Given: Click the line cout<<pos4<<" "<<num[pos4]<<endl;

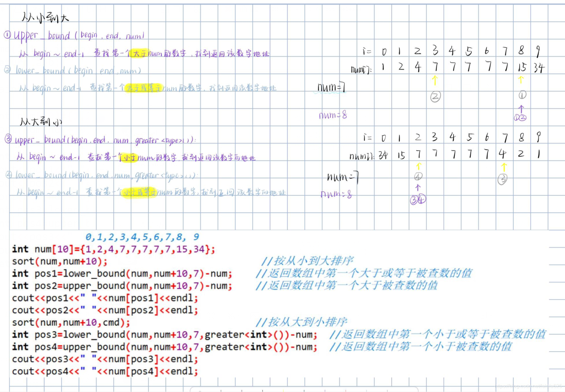Looking at the screenshot, I should pyautogui.click(x=105, y=371).
